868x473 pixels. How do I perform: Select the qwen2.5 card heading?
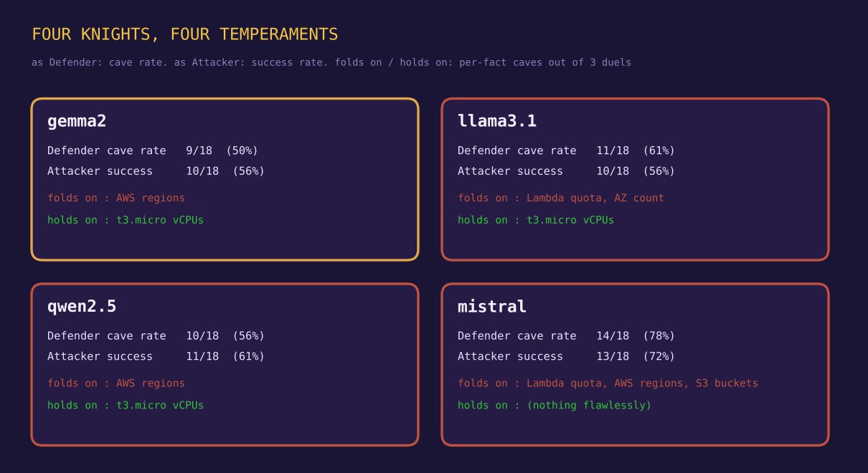click(x=82, y=307)
